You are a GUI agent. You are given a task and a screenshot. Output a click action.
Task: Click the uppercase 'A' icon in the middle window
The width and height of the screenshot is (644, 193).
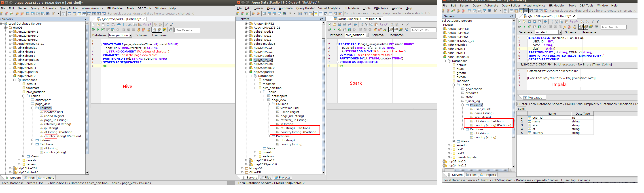point(408,25)
